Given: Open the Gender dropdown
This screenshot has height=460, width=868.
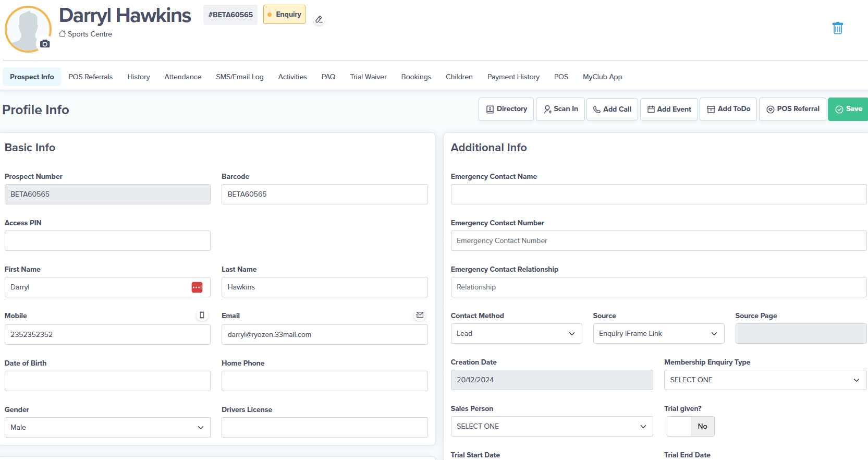Looking at the screenshot, I should pyautogui.click(x=107, y=428).
